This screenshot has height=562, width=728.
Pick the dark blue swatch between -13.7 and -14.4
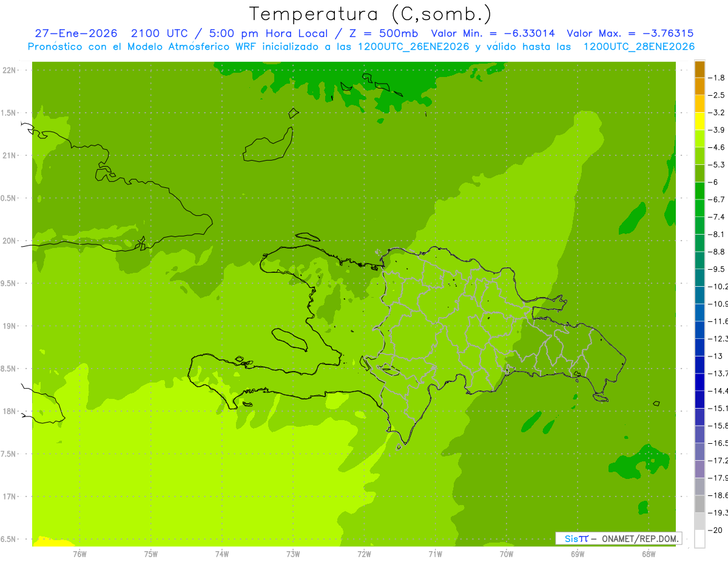click(x=700, y=382)
